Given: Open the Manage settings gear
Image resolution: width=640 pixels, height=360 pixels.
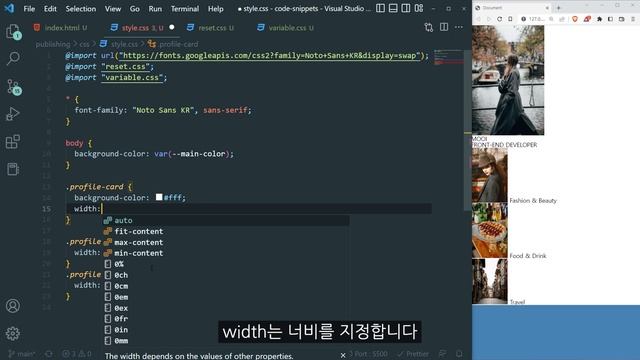Looking at the screenshot, I should click(13, 333).
